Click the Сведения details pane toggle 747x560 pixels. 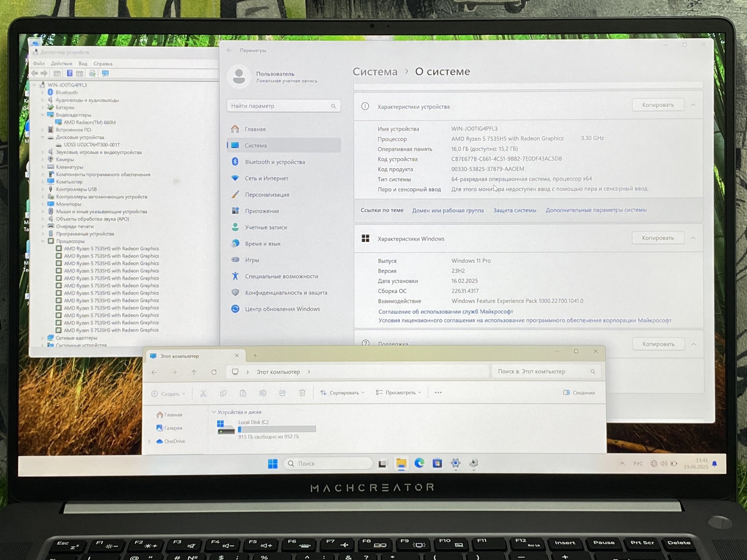click(x=579, y=393)
